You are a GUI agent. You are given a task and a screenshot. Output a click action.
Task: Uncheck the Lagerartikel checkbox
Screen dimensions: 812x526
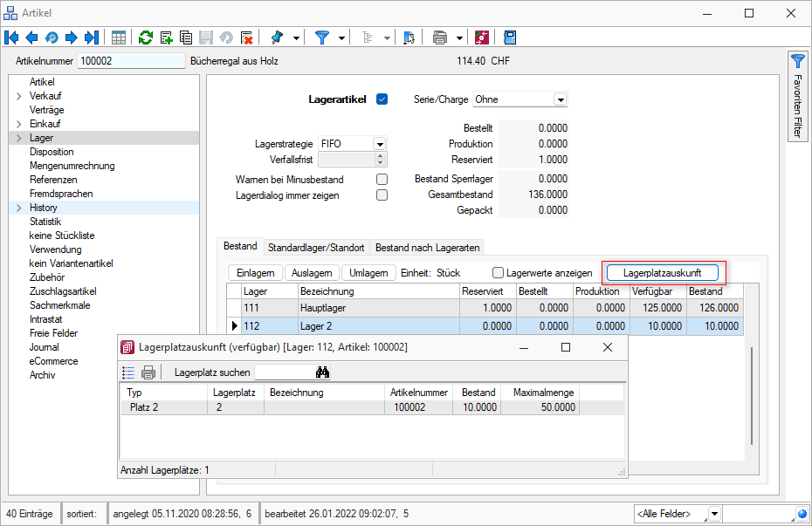click(382, 99)
